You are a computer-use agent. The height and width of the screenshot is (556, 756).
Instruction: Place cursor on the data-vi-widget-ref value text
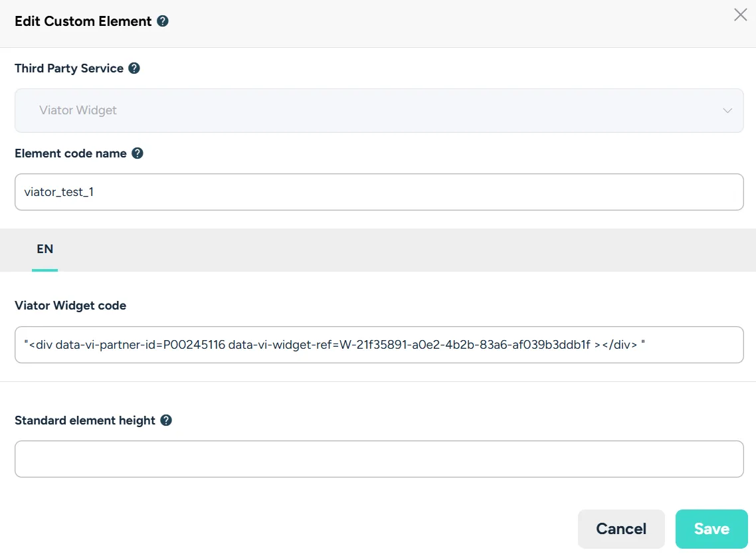point(465,345)
